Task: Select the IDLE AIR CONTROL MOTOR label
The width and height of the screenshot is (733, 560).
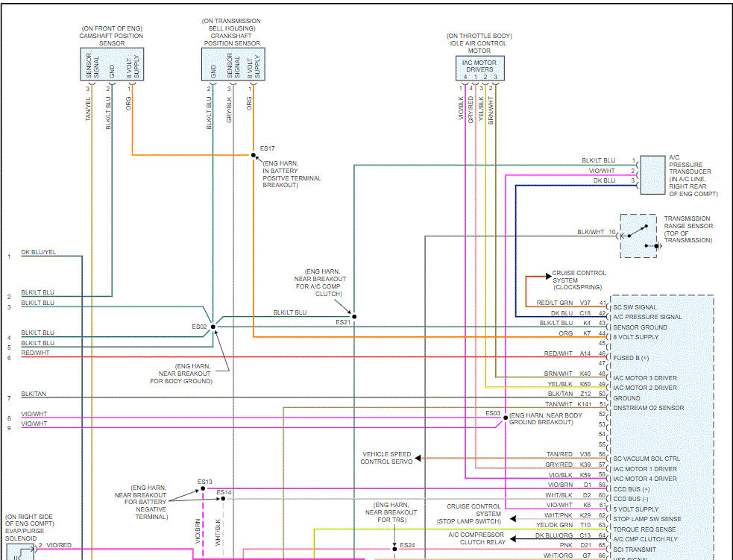Action: [479, 43]
